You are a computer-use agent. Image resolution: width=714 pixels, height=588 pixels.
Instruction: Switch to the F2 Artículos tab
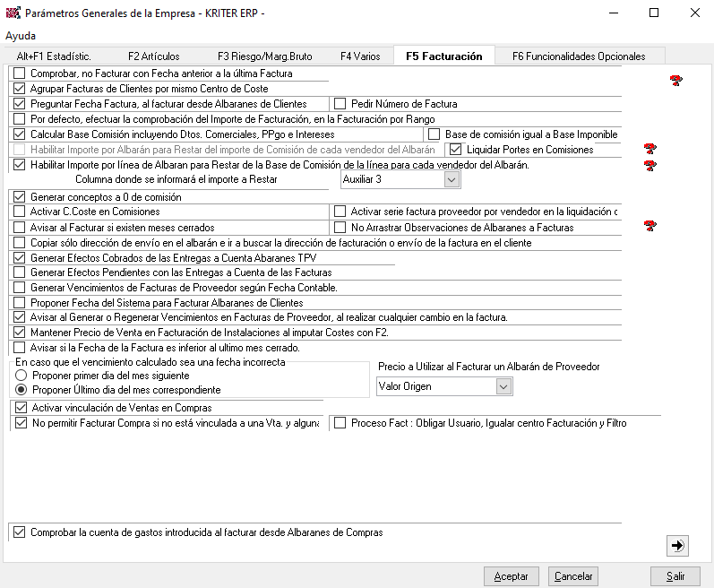pyautogui.click(x=153, y=56)
